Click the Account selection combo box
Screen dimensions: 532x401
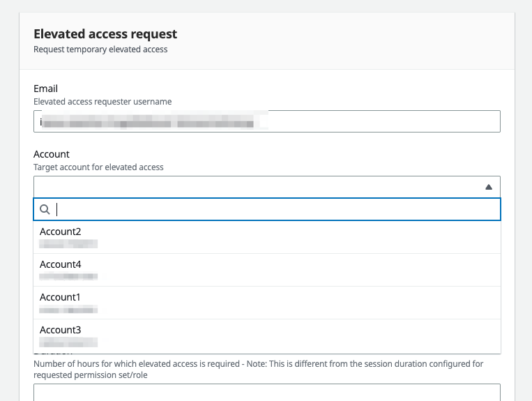[258, 187]
